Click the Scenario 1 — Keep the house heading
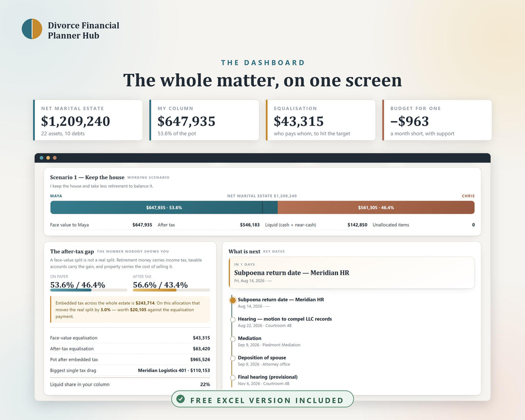Screen dimensions: 525x420 tap(87, 177)
